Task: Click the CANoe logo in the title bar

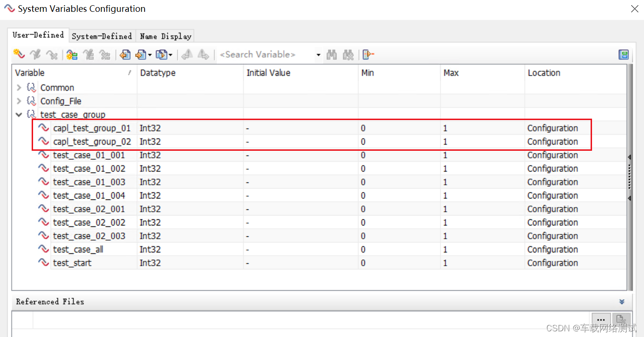Action: (9, 9)
